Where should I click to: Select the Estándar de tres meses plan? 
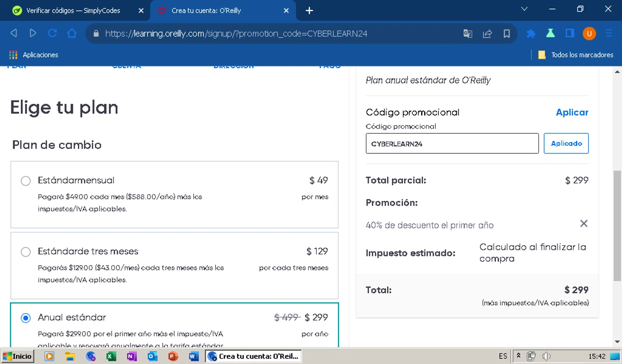pyautogui.click(x=26, y=252)
